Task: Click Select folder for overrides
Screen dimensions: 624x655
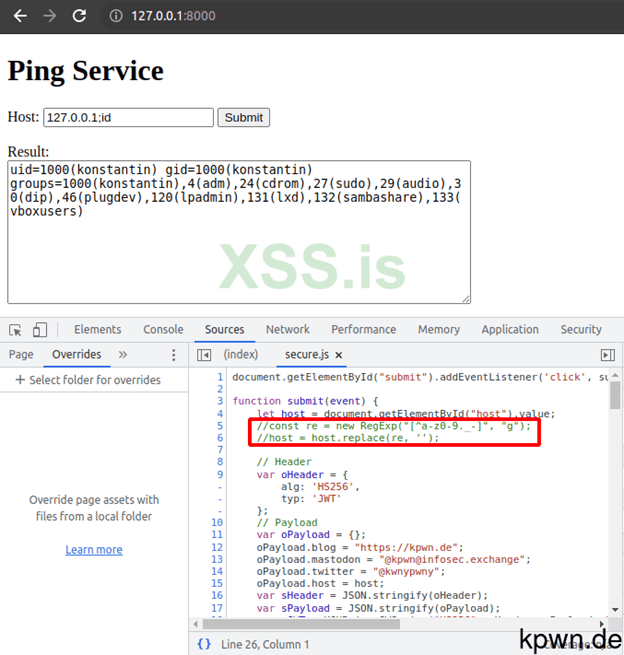Action: [x=88, y=380]
